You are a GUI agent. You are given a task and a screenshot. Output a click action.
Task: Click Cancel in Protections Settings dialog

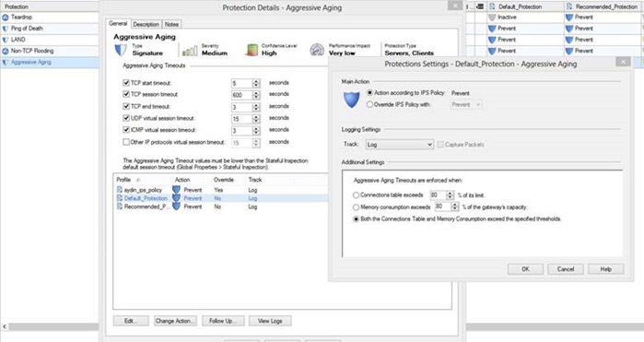566,269
